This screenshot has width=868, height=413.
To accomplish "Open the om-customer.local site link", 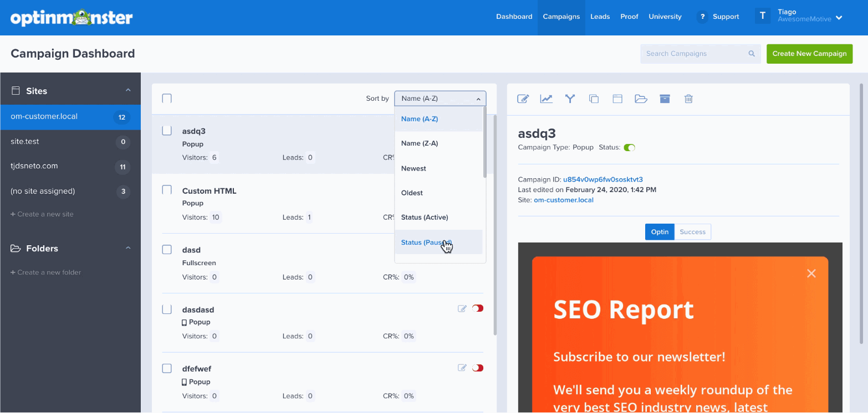I will [564, 200].
